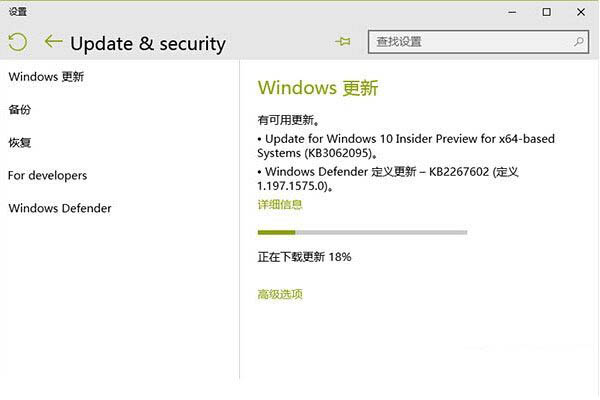Image resolution: width=600 pixels, height=400 pixels.
Task: Click the magnifier icon in the search box
Action: (579, 42)
